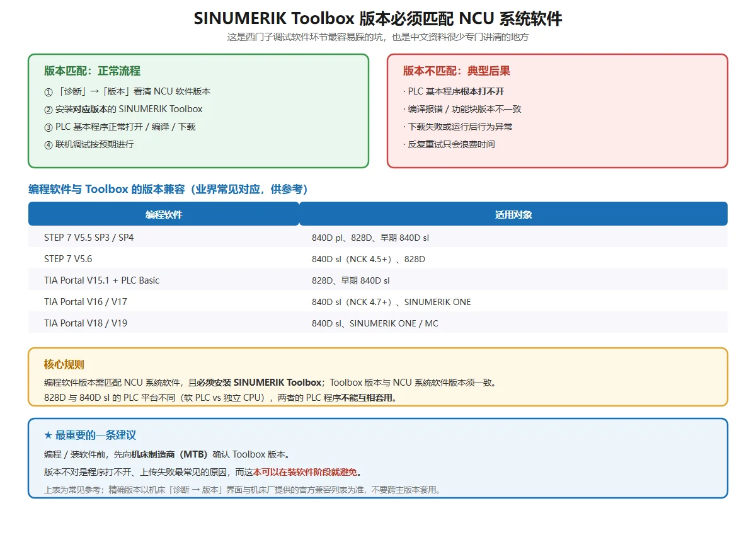Click the rule line about 必须安装 SINUMERIK Toolbox
This screenshot has height=542, width=756.
pos(270,383)
